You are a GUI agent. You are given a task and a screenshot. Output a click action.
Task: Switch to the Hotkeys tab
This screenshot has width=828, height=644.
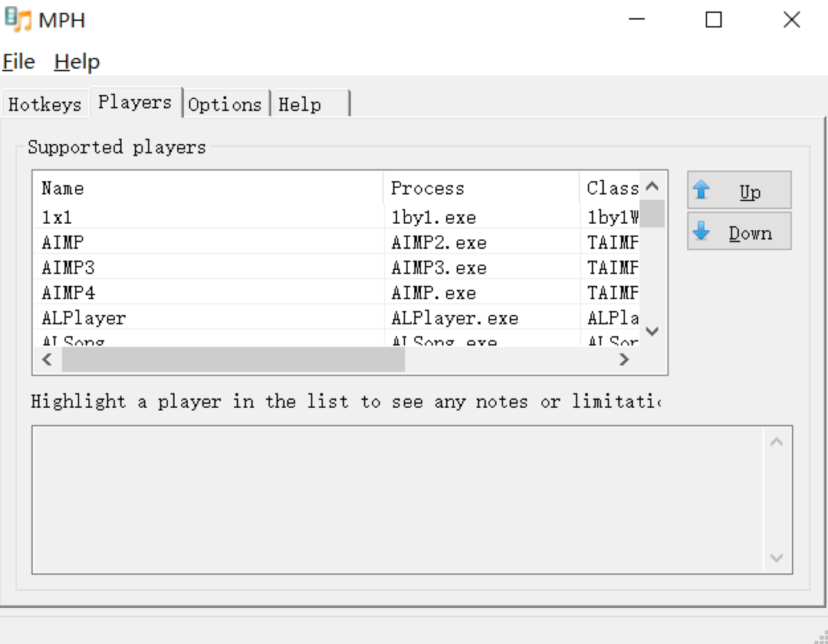(44, 104)
